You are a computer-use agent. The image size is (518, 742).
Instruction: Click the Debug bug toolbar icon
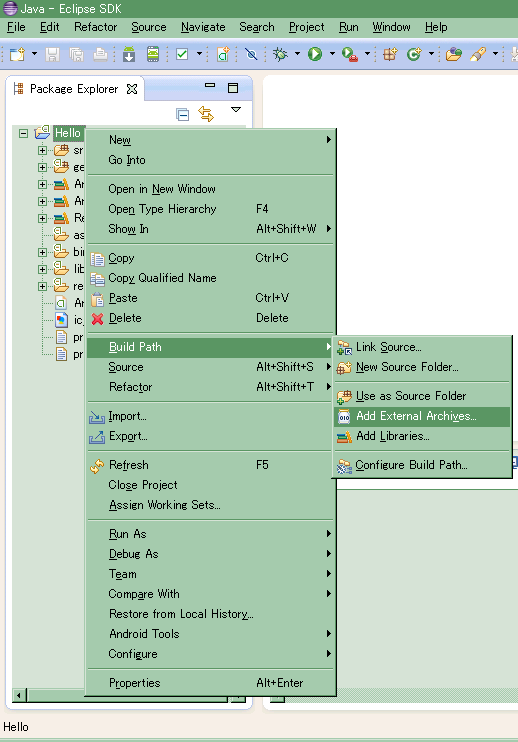281,54
